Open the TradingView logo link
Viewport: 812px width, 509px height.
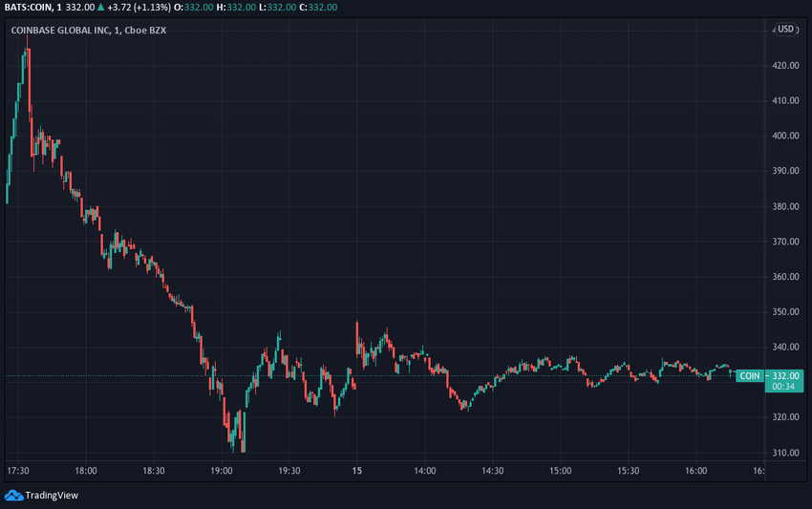point(41,496)
